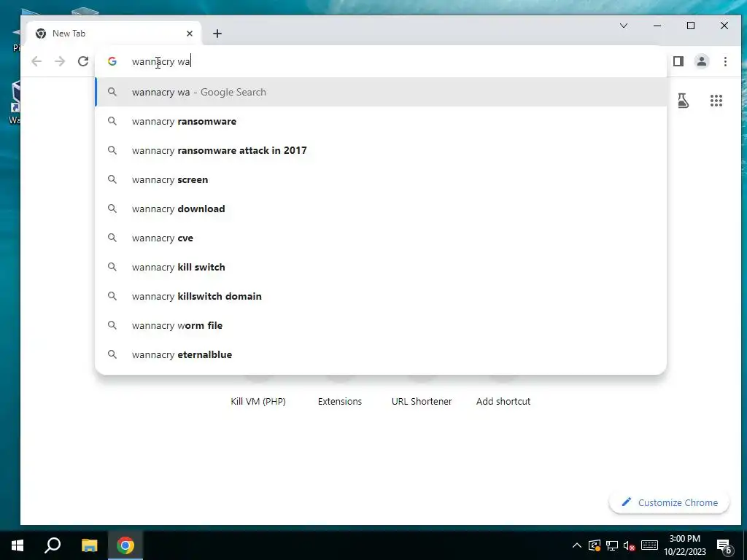Select 'wannacry wa - Google Search' suggestion

coord(381,92)
